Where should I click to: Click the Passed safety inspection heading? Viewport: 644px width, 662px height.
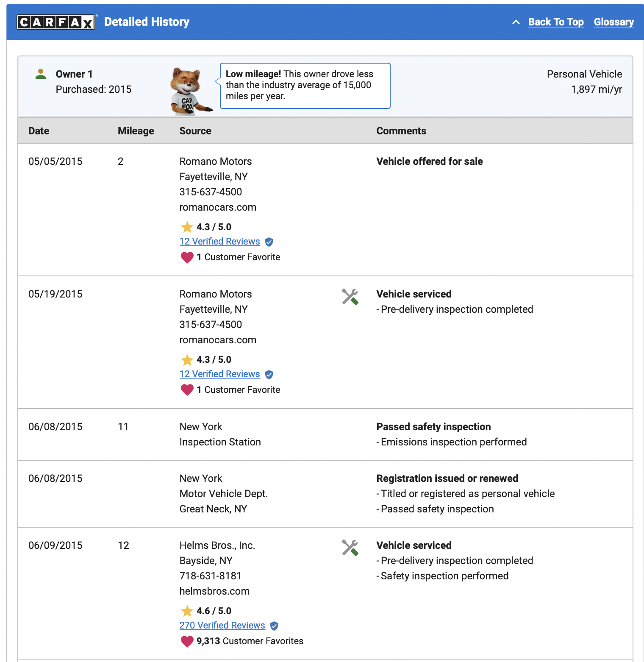pos(433,427)
